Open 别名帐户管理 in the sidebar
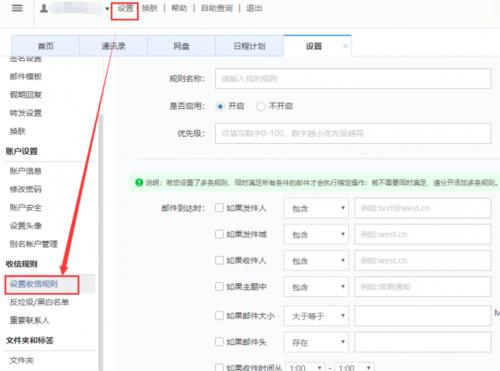The image size is (500, 371). pos(34,244)
